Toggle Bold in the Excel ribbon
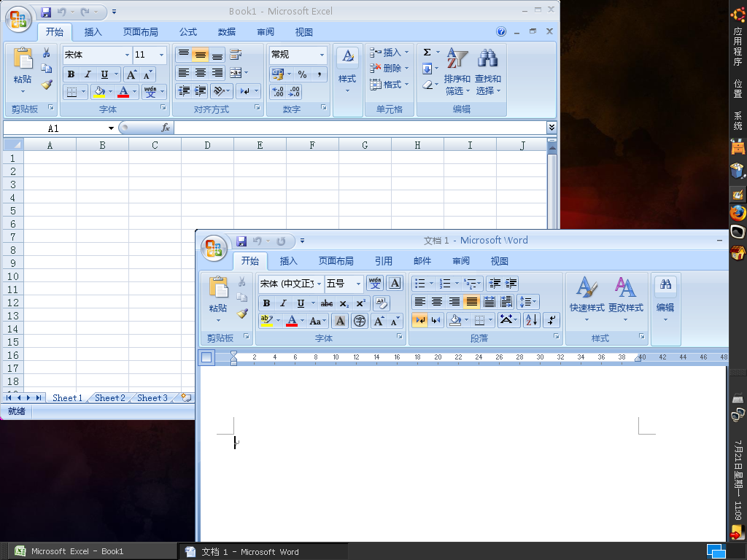This screenshot has height=560, width=747. coord(71,74)
